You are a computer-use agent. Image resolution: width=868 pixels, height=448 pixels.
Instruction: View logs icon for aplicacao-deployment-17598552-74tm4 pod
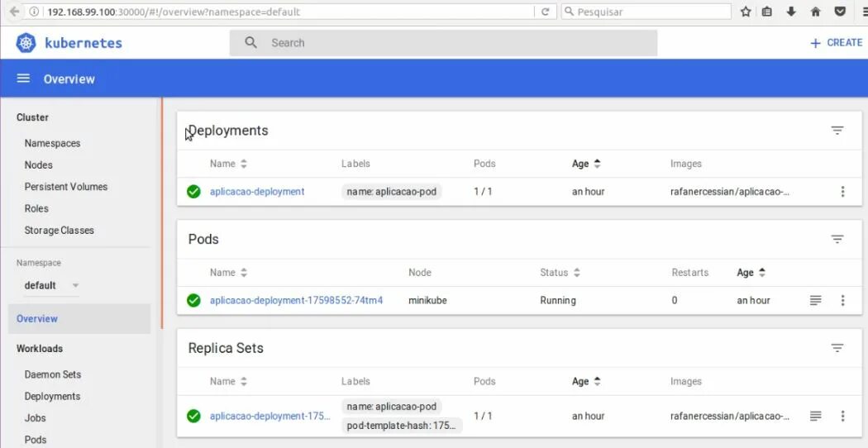(x=815, y=300)
